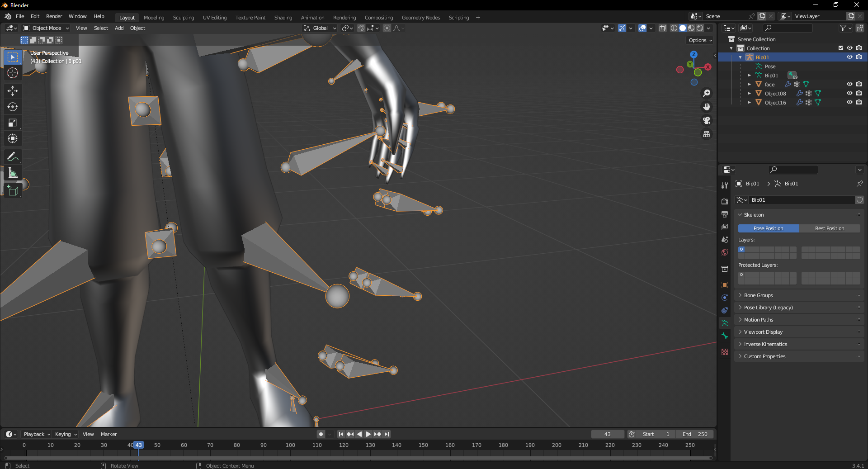Select the Measure tool
This screenshot has height=469, width=868.
(x=13, y=172)
